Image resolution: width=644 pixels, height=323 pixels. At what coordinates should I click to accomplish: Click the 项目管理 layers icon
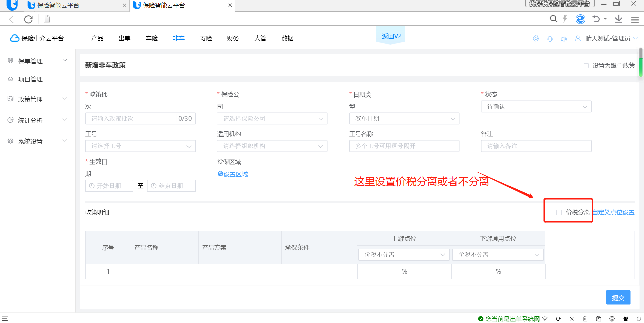[x=11, y=79]
